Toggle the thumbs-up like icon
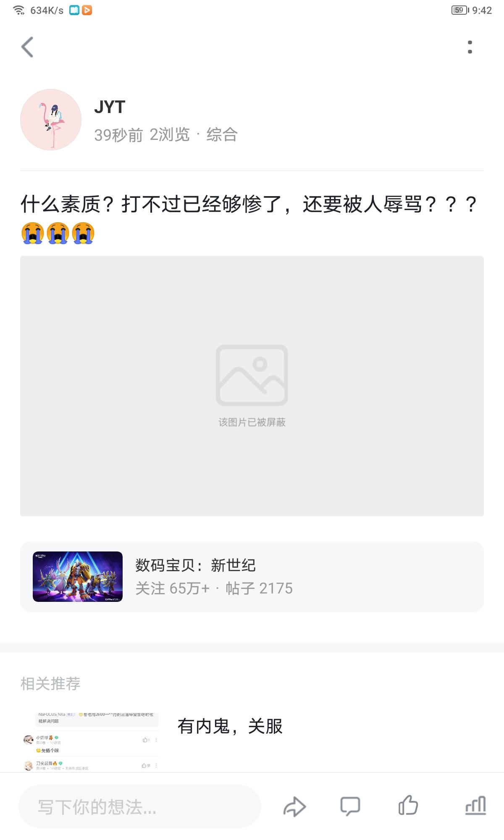 pyautogui.click(x=408, y=806)
